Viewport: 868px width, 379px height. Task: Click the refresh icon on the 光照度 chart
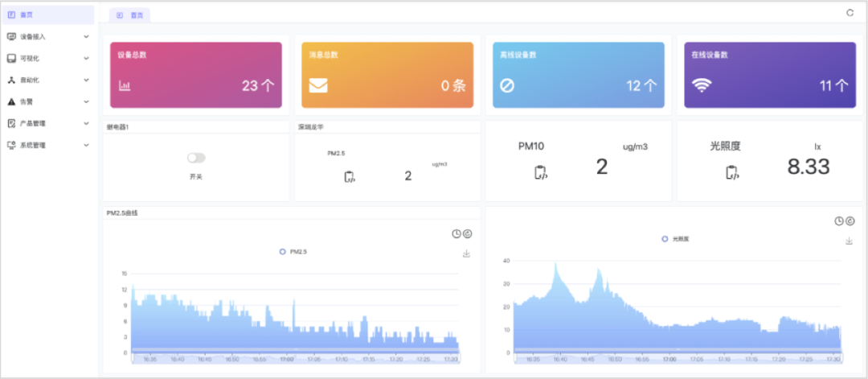850,221
